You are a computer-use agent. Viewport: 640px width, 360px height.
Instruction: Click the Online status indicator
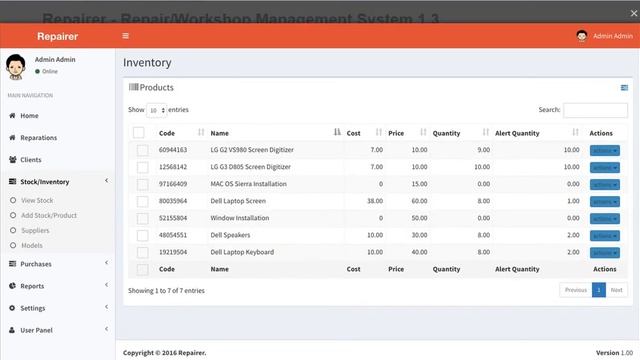(47, 71)
